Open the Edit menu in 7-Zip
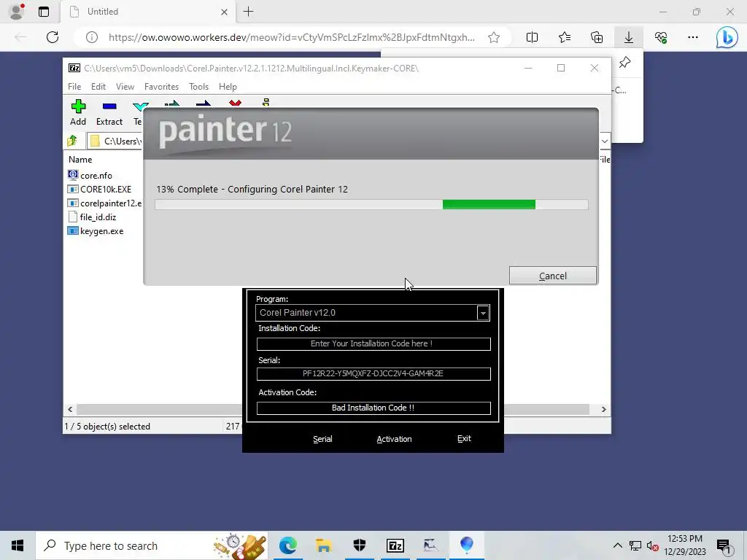747x560 pixels. [x=98, y=87]
